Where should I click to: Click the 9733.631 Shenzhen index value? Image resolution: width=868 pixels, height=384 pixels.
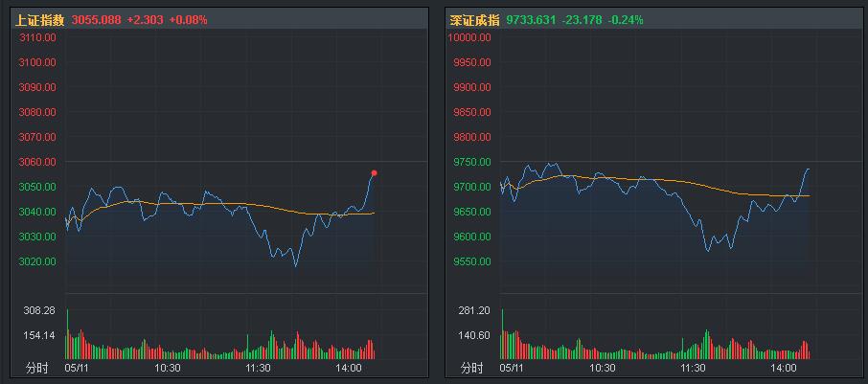pyautogui.click(x=532, y=20)
